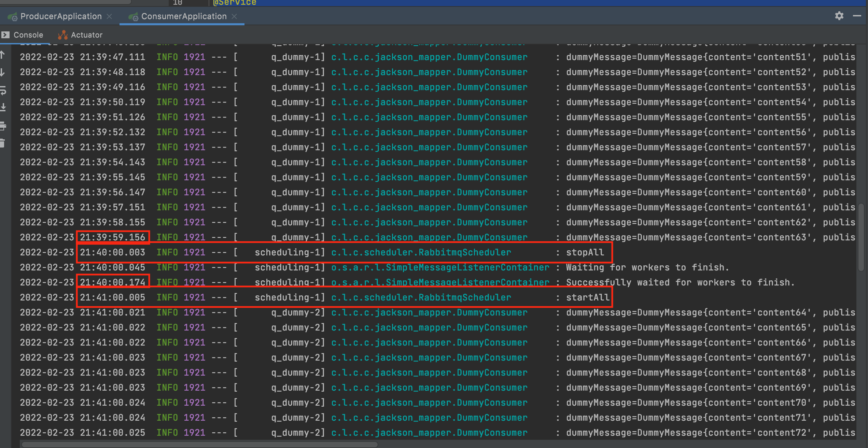The width and height of the screenshot is (868, 448).
Task: Click the 'stopAll' log message
Action: [x=585, y=252]
